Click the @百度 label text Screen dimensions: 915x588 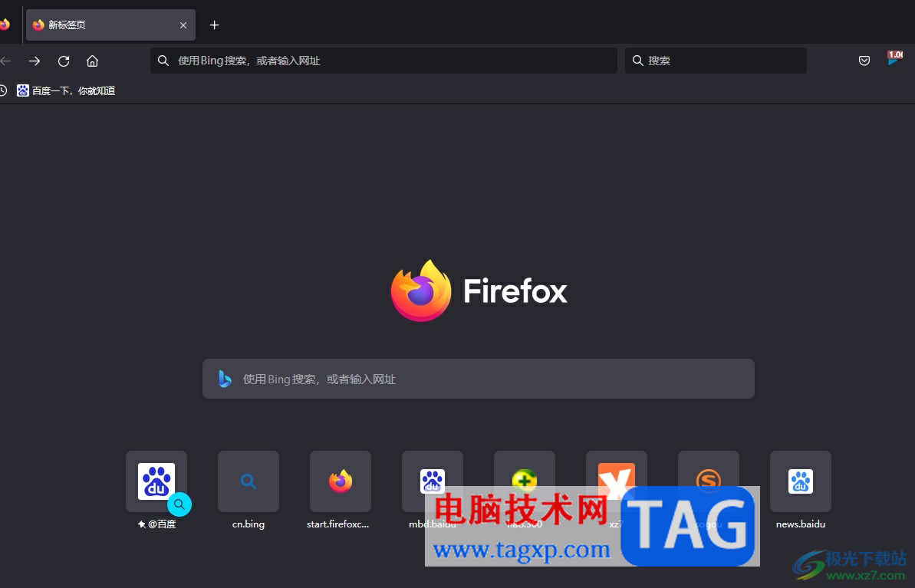[162, 524]
